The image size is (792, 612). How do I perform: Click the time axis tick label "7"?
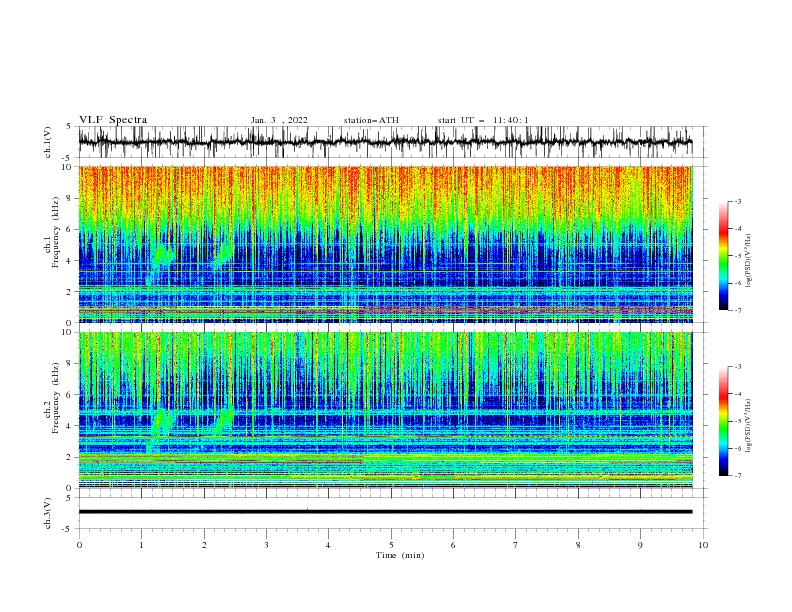(x=516, y=545)
